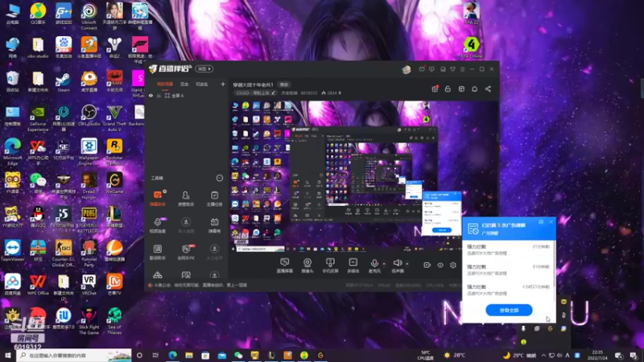The height and width of the screenshot is (362, 644).
Task: Click the first 强力拦截 popup entry
Action: click(509, 249)
